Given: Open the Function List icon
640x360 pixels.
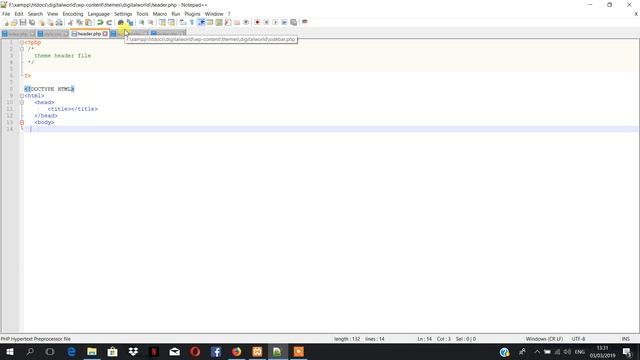Looking at the screenshot, I should point(228,22).
